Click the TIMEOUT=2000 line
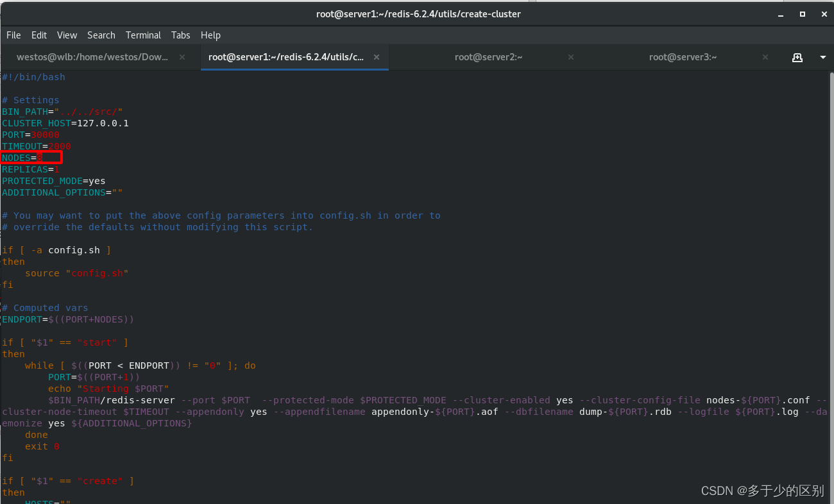The image size is (834, 504). coord(37,146)
